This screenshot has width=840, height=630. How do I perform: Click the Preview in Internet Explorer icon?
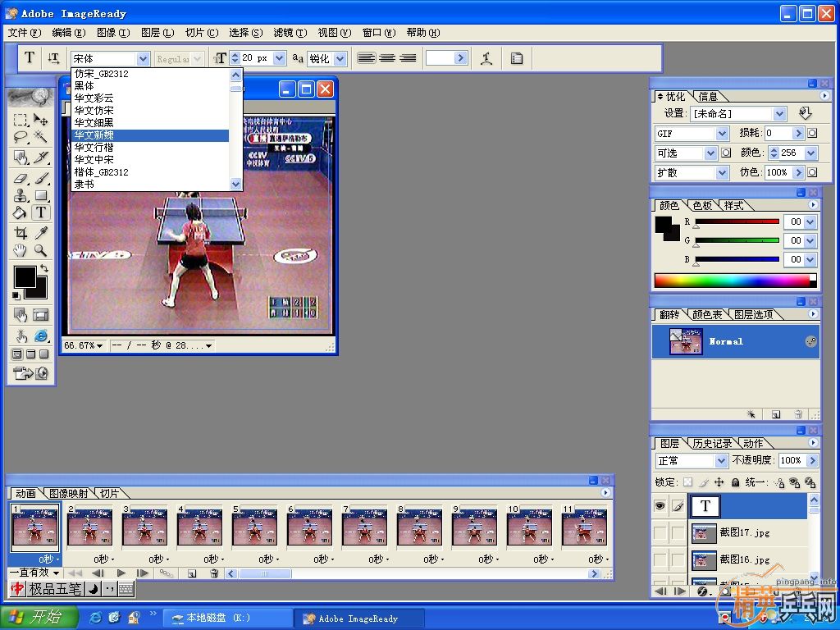click(41, 336)
